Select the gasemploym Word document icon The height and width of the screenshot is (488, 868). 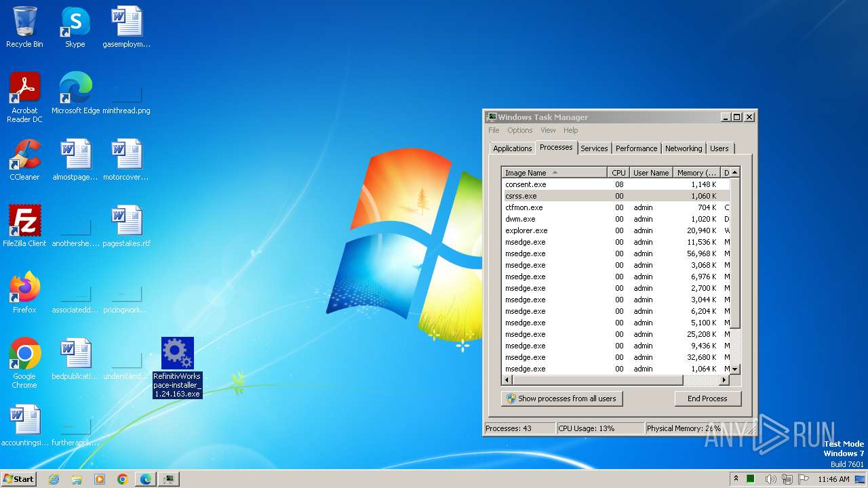tap(126, 27)
